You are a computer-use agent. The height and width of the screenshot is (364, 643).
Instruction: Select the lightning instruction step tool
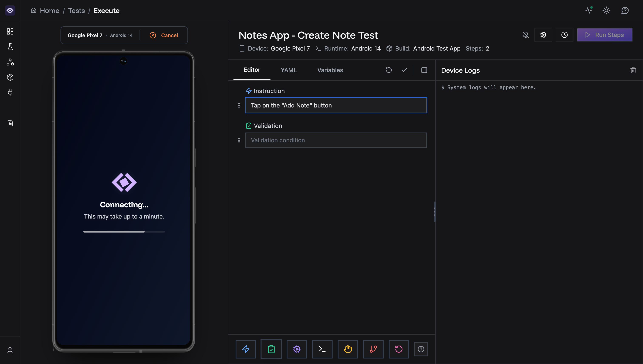click(x=246, y=349)
